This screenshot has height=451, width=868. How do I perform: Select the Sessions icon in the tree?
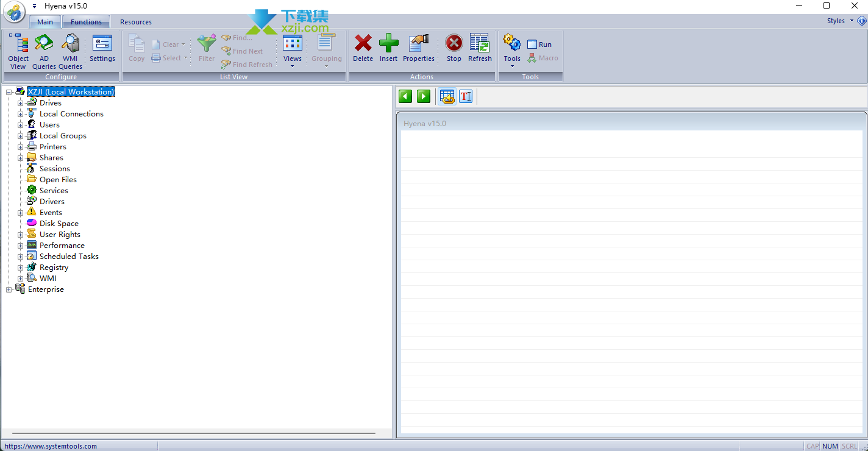[x=32, y=168]
